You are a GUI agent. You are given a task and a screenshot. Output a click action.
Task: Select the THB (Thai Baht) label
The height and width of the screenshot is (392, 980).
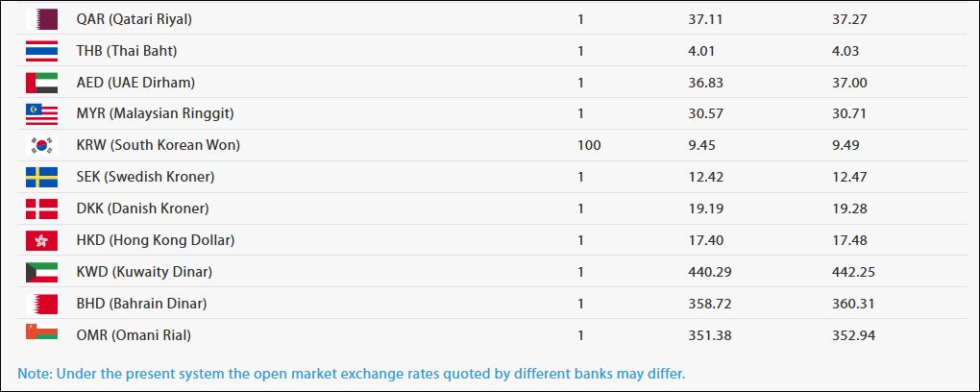tap(126, 51)
